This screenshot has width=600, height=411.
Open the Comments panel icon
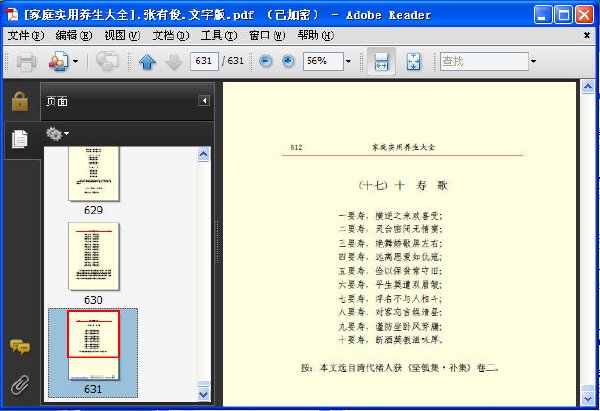tap(20, 347)
